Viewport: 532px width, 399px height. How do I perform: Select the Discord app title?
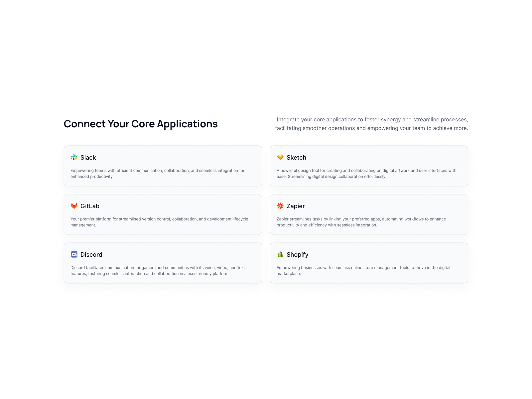coord(91,254)
